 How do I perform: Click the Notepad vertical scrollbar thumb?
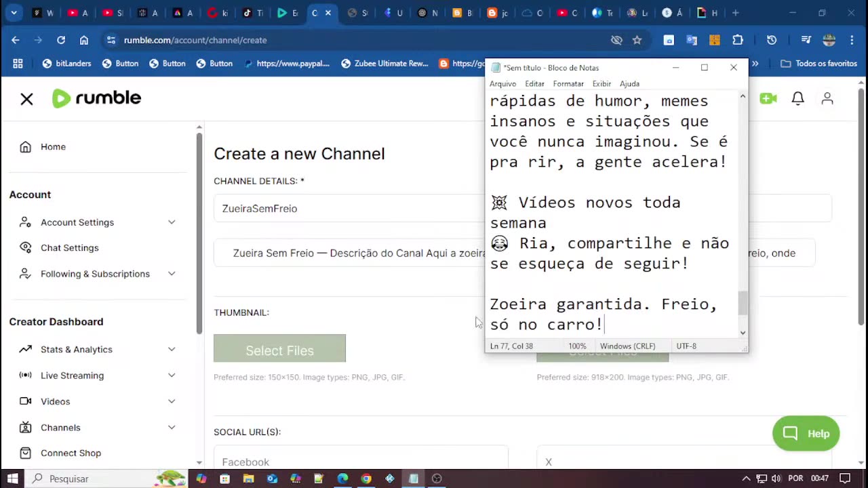pyautogui.click(x=743, y=303)
